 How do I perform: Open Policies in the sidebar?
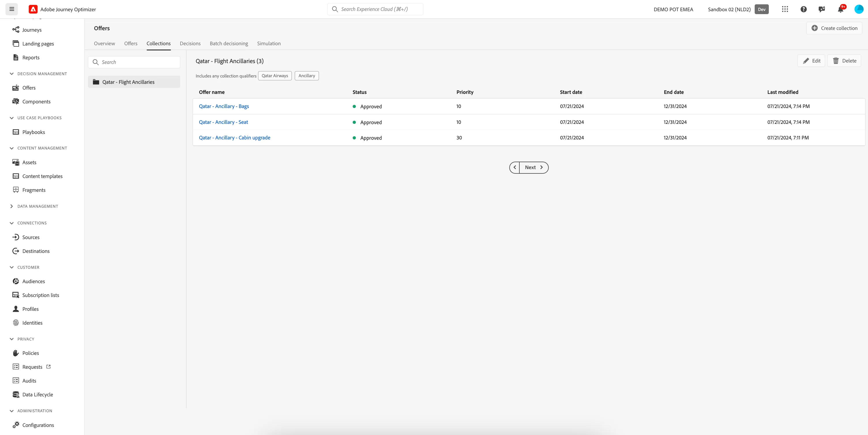26,353
